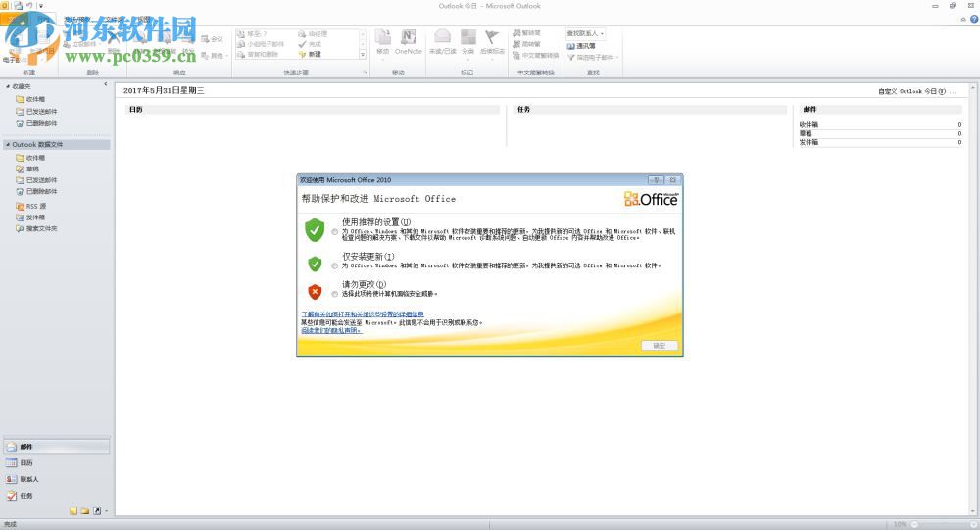The width and height of the screenshot is (980, 530).
Task: Click 发件箱 in the 邮件 summary panel
Action: pyautogui.click(x=808, y=142)
